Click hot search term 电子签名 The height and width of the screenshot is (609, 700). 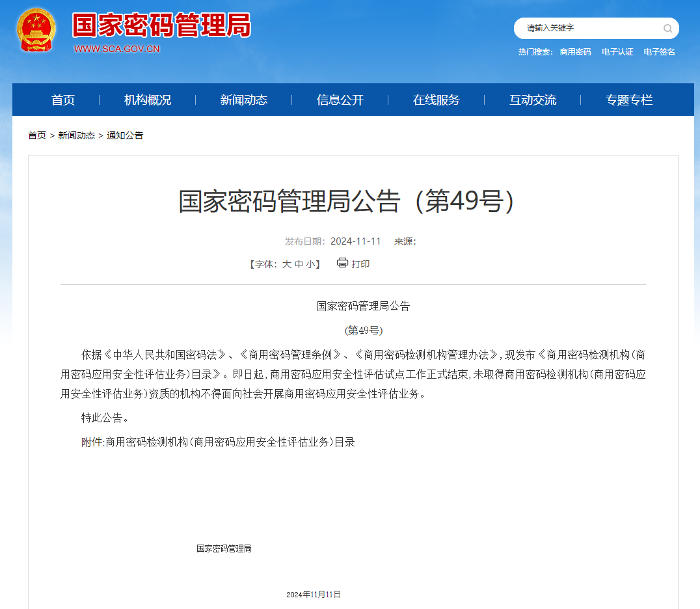pos(660,52)
